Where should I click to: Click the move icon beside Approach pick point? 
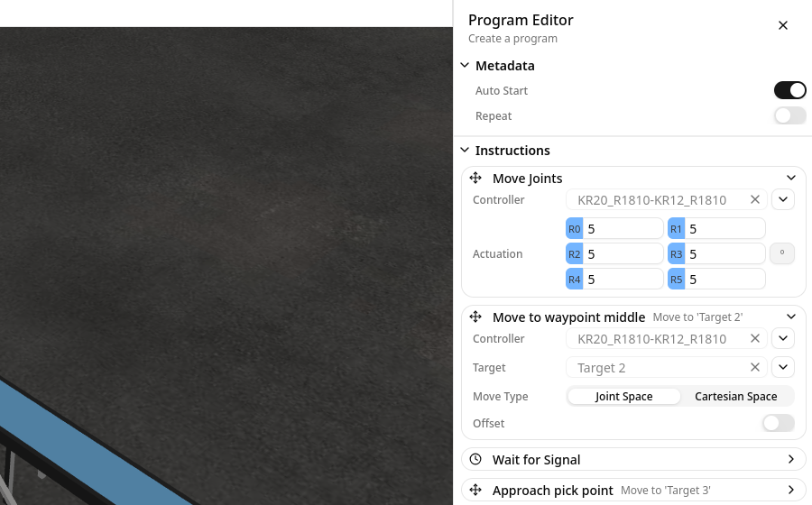pos(475,491)
